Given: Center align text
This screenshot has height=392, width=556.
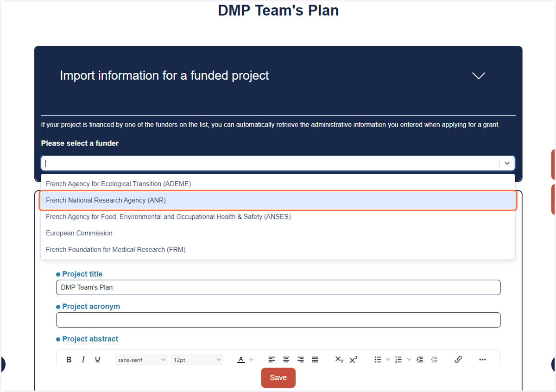Looking at the screenshot, I should [x=286, y=360].
